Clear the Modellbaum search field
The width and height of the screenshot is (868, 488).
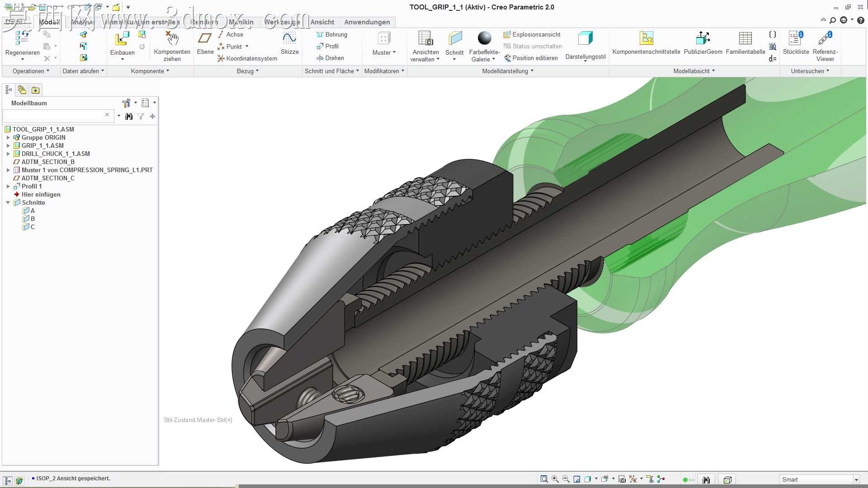[107, 115]
